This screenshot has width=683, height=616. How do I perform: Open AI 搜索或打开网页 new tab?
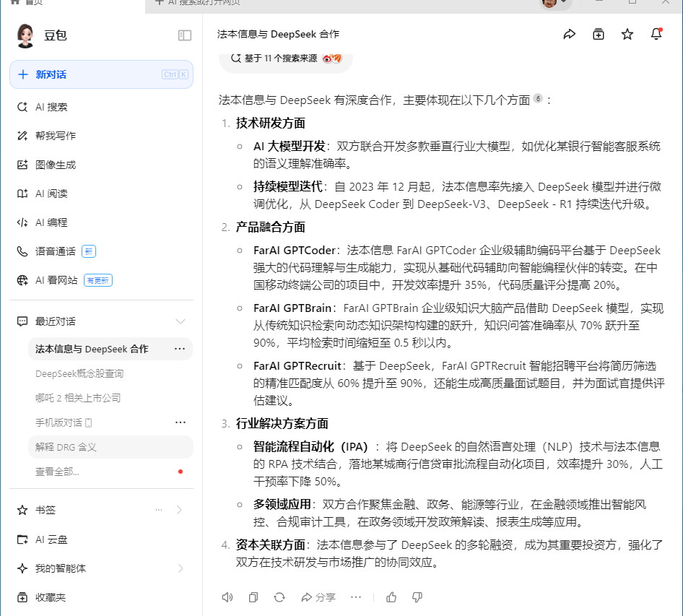tap(199, 3)
